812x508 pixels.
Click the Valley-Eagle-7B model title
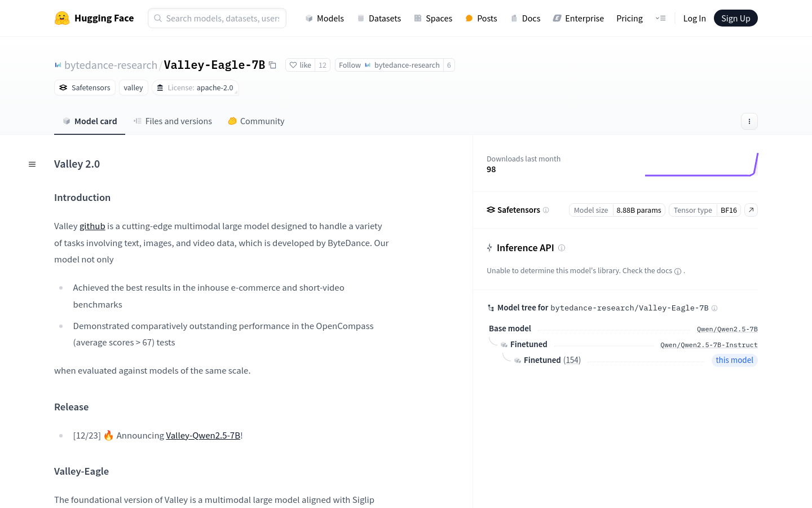pos(214,65)
